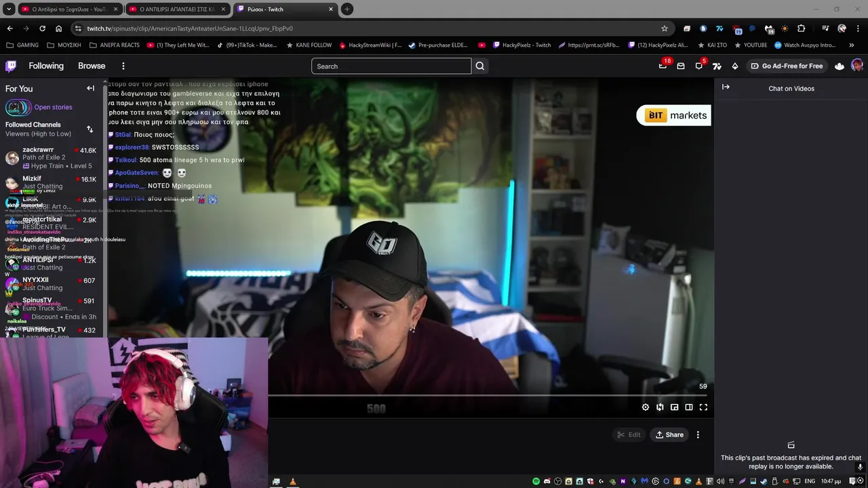Viewport: 868px width, 488px height.
Task: Open 7TV player settings icon
Action: point(660,407)
